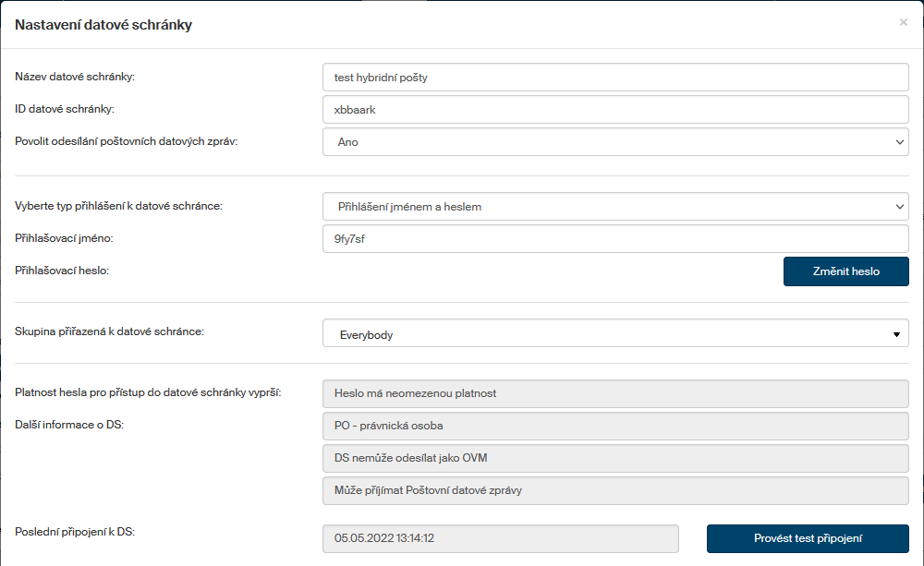Screen dimensions: 924x566
Task: Click the Nastavení datové schránky dialog title
Action: [x=103, y=25]
